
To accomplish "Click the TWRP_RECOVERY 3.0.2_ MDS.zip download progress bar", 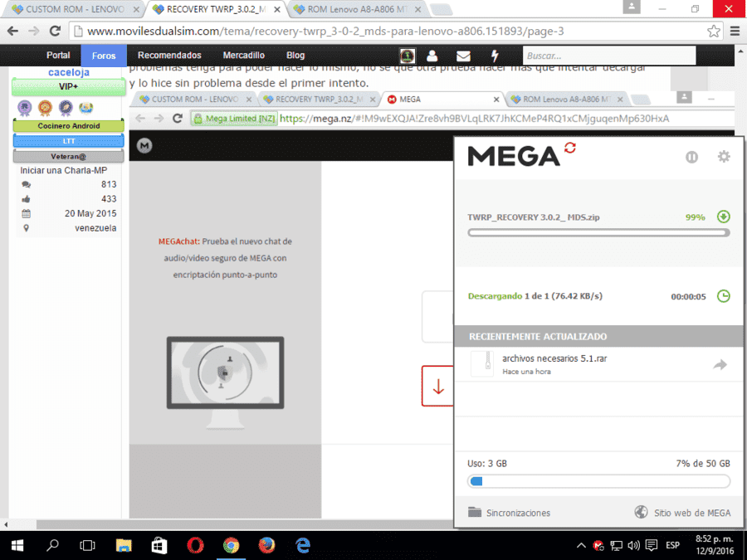I will (598, 233).
